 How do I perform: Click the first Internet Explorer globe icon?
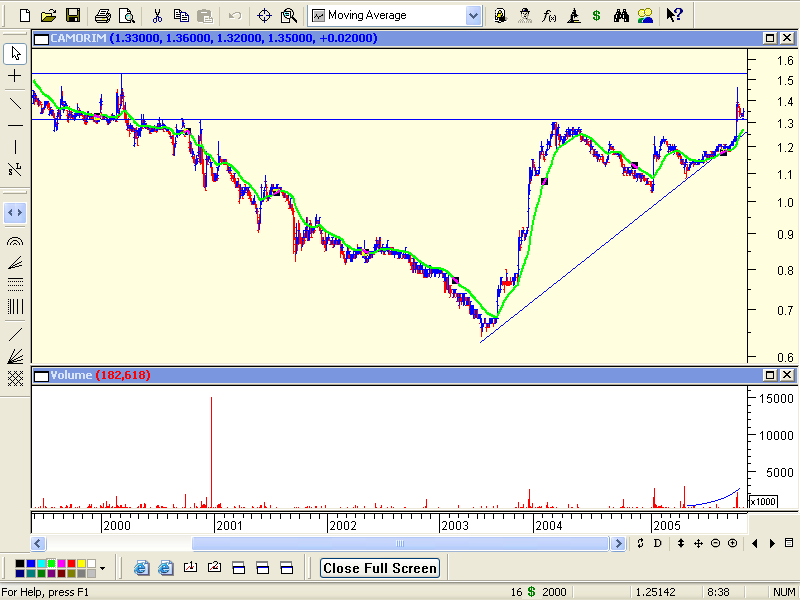click(141, 568)
